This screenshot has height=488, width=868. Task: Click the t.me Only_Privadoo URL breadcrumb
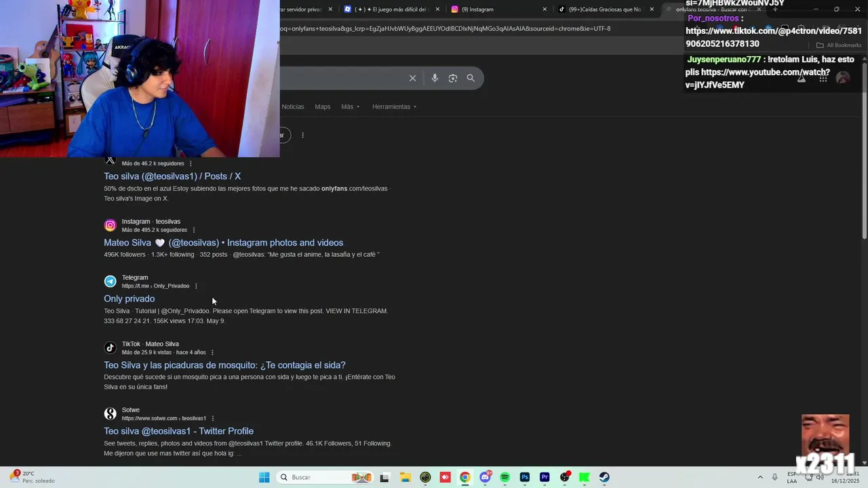(x=155, y=286)
